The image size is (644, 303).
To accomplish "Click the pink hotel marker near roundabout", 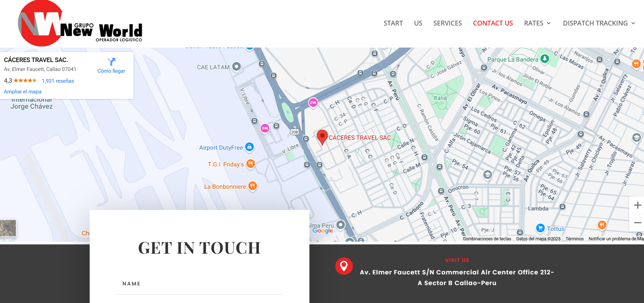I will tap(313, 102).
